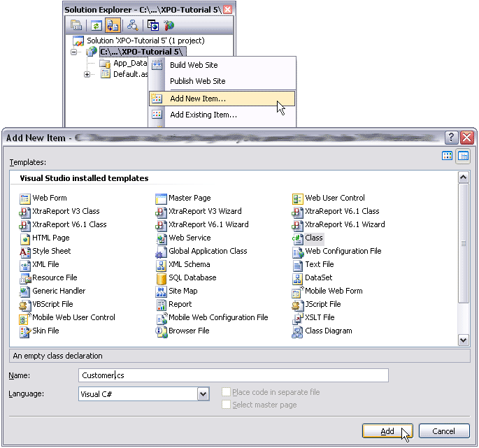Collapse the XPO-Tutorial 5 project node
479x448 pixels.
(75, 52)
